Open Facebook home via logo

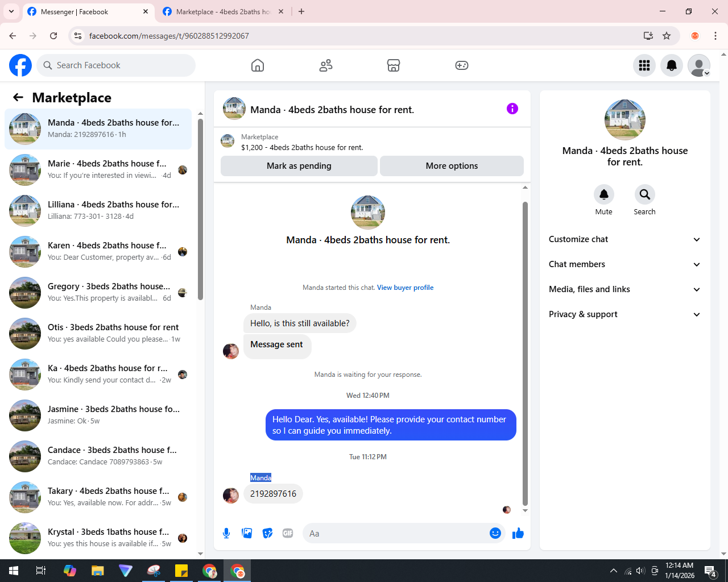[20, 65]
